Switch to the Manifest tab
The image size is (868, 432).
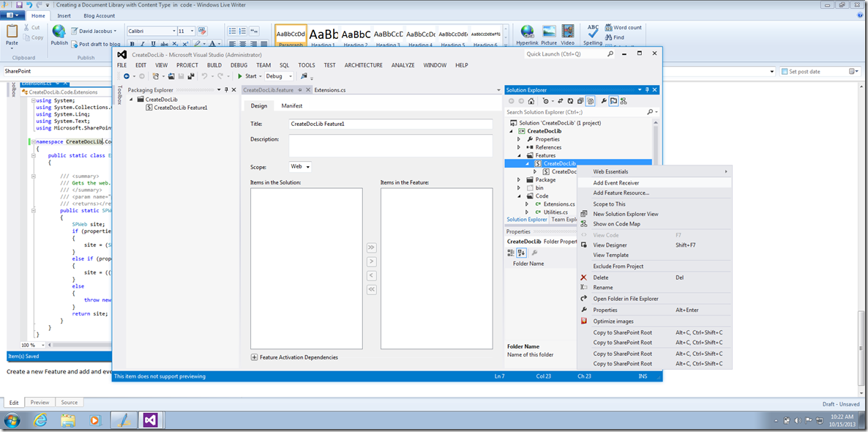[291, 105]
